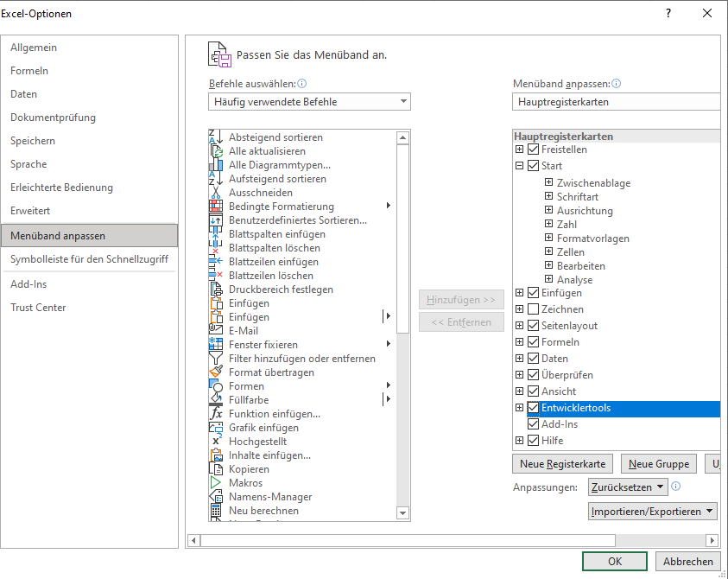Click the Neue Registerkarte button
728x579 pixels.
point(563,464)
